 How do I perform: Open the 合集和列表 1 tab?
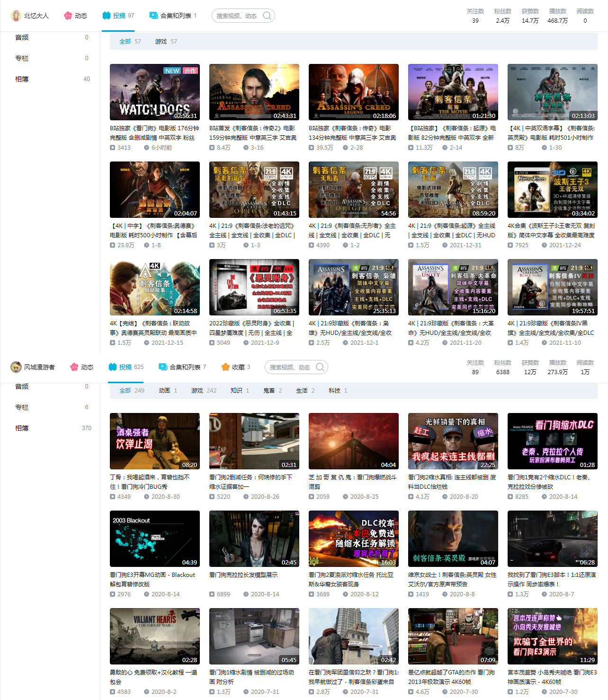[x=173, y=16]
